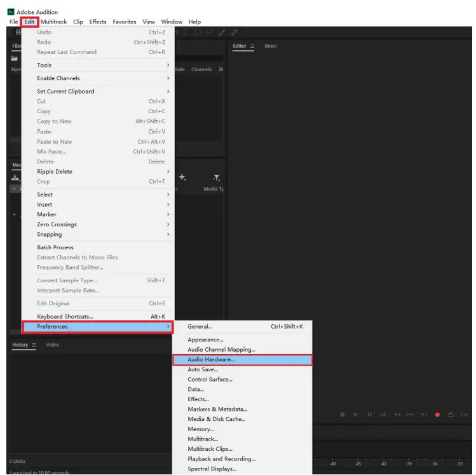This screenshot has width=476, height=475.
Task: Open the Clip menu
Action: [x=78, y=22]
